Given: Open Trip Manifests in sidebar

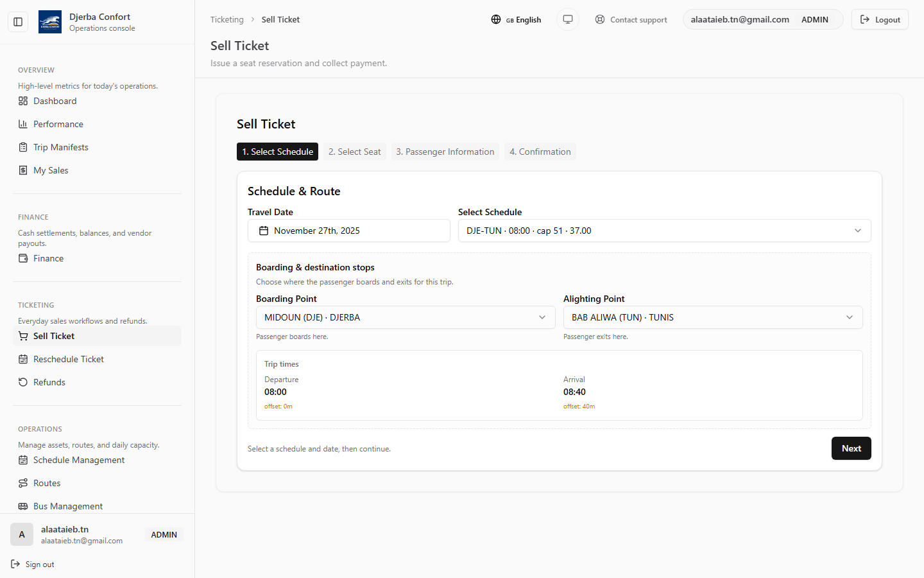Looking at the screenshot, I should [x=60, y=147].
